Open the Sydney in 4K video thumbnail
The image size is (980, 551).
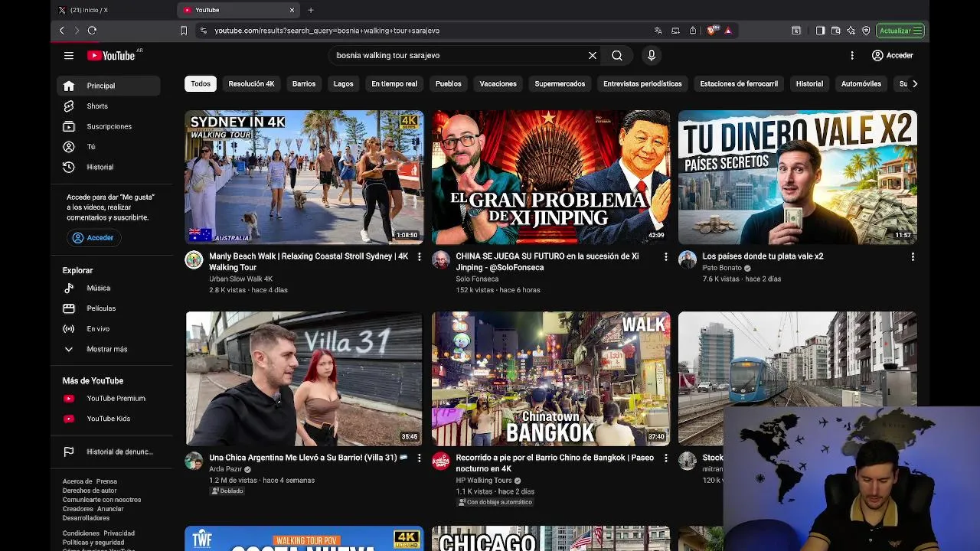click(x=304, y=178)
